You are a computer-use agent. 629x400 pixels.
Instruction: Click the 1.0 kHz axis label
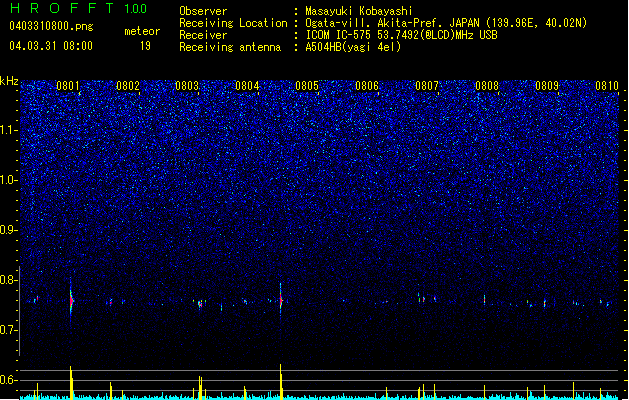9,180
